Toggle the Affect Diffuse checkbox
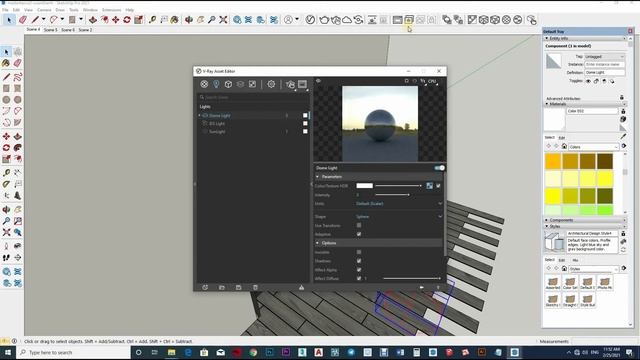 click(359, 278)
